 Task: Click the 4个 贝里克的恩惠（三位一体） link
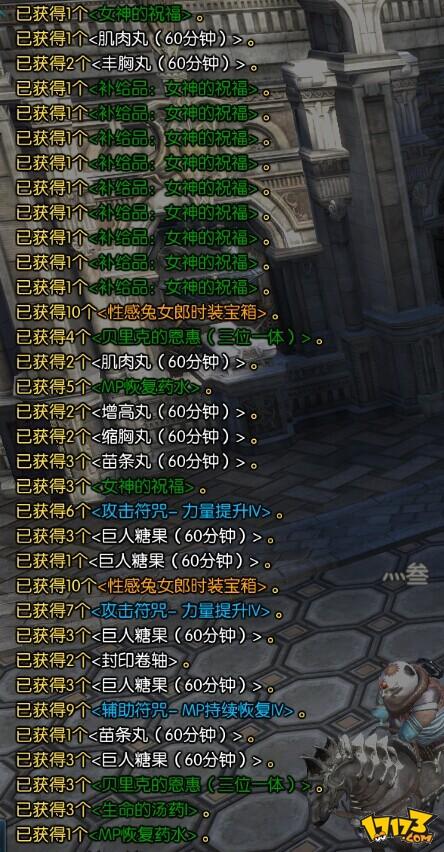[x=202, y=338]
